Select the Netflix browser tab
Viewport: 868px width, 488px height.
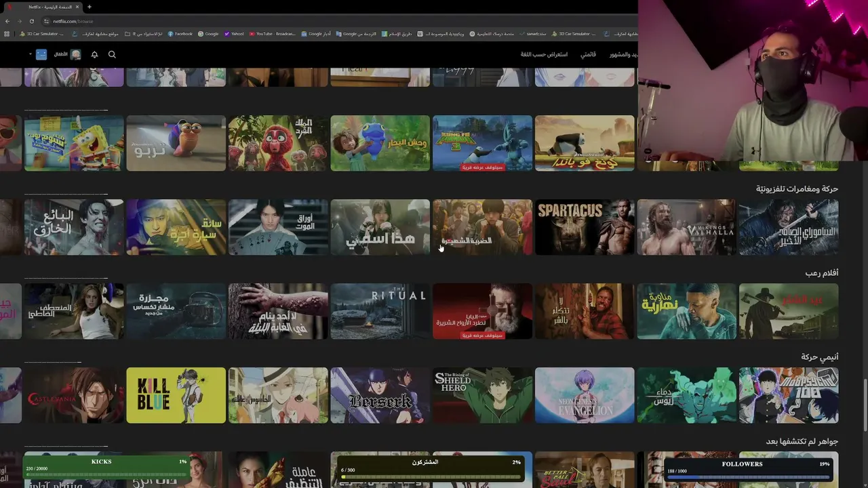[42, 7]
